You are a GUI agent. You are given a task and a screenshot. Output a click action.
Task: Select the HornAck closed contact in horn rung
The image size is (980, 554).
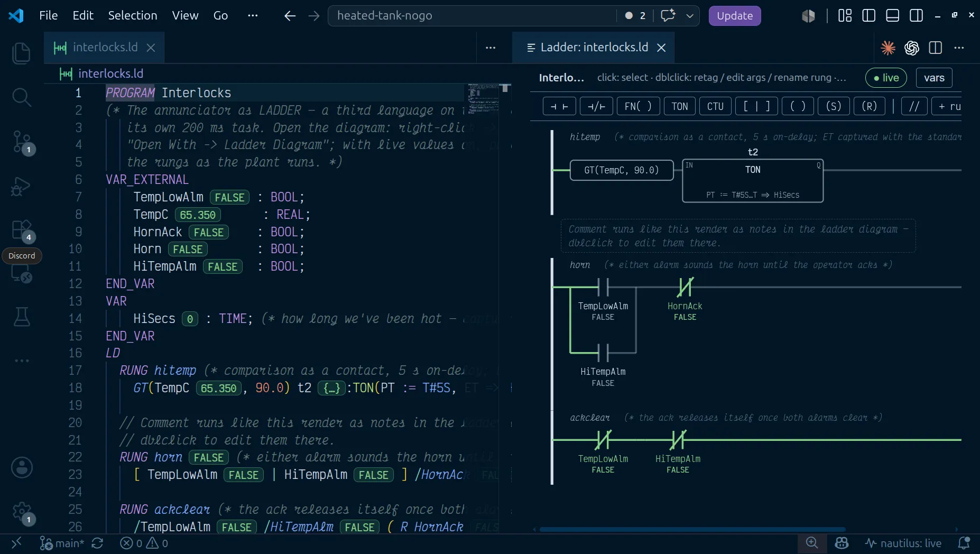685,287
